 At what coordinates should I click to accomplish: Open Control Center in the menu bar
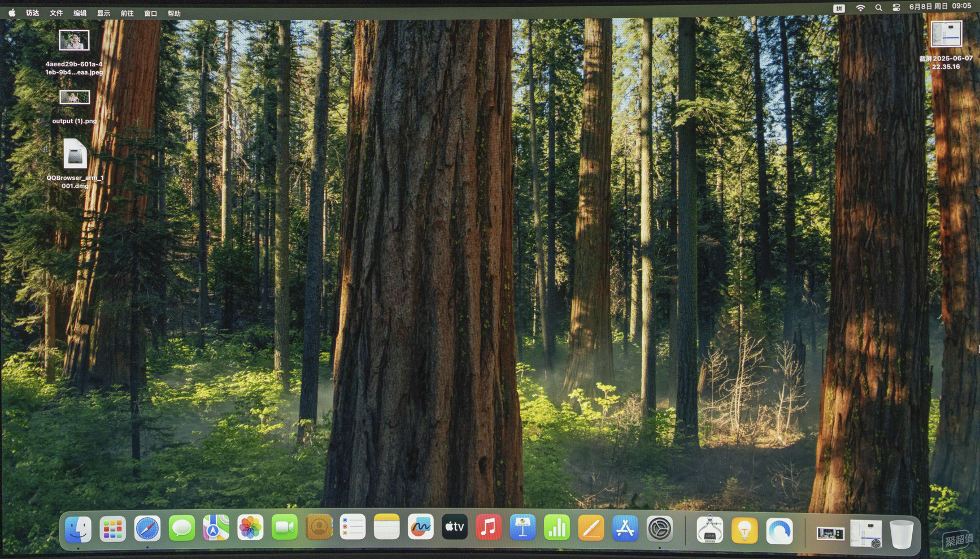896,7
